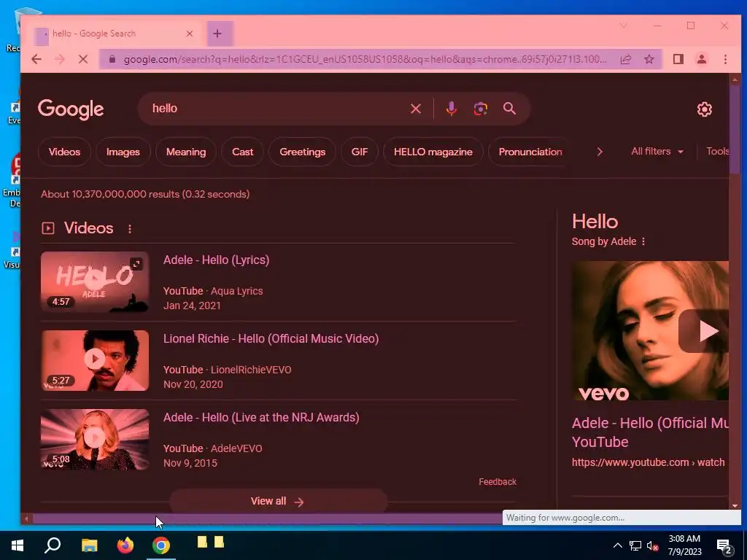747x560 pixels.
Task: Open File Explorer from taskbar
Action: [89, 545]
